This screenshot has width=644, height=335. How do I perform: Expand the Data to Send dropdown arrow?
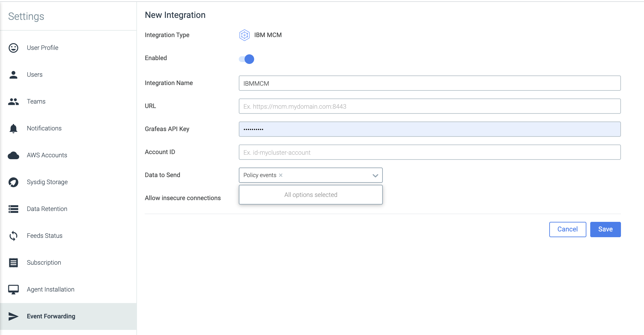click(x=375, y=175)
